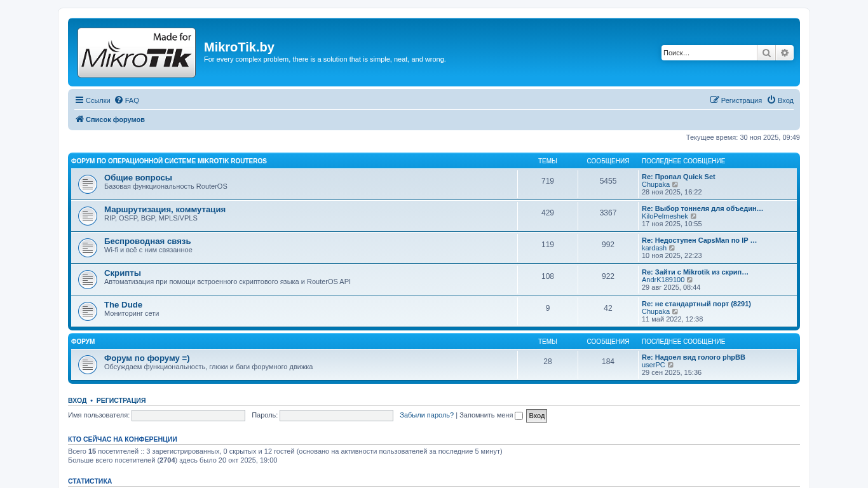
Task: Open last post Re: не стандартный порт (8291)
Action: click(x=696, y=304)
